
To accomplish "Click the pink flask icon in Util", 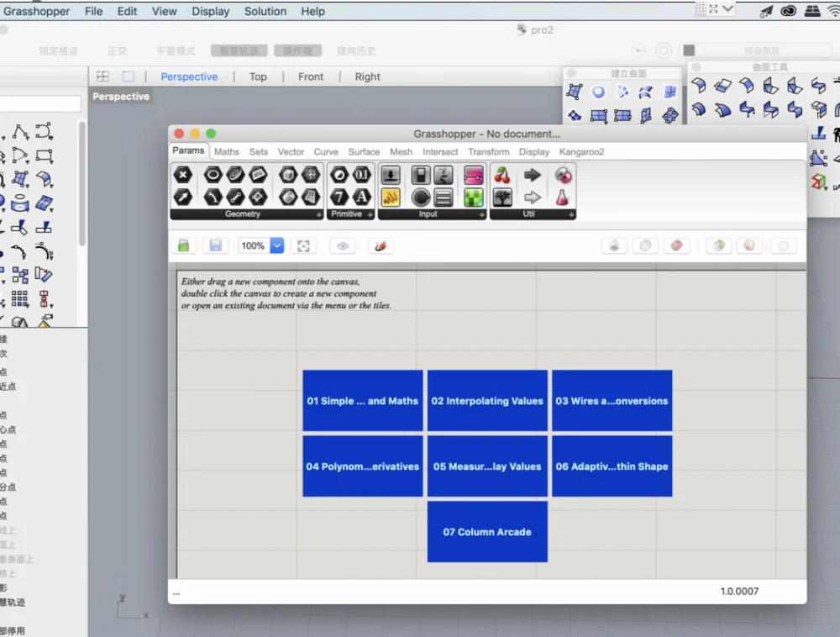I will (x=562, y=197).
